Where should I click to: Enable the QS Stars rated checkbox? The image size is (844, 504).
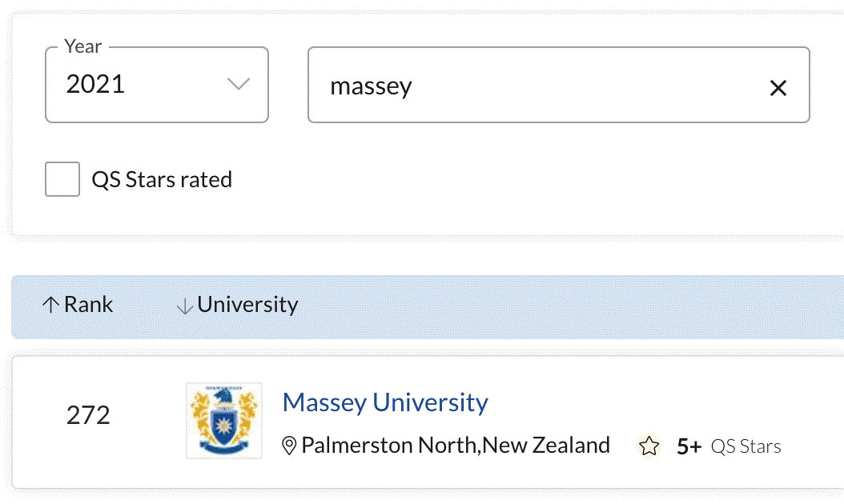click(62, 179)
